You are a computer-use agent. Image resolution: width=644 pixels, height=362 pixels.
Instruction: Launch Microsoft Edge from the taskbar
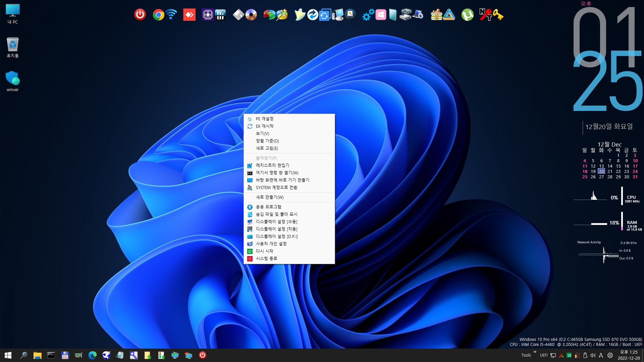click(x=92, y=355)
